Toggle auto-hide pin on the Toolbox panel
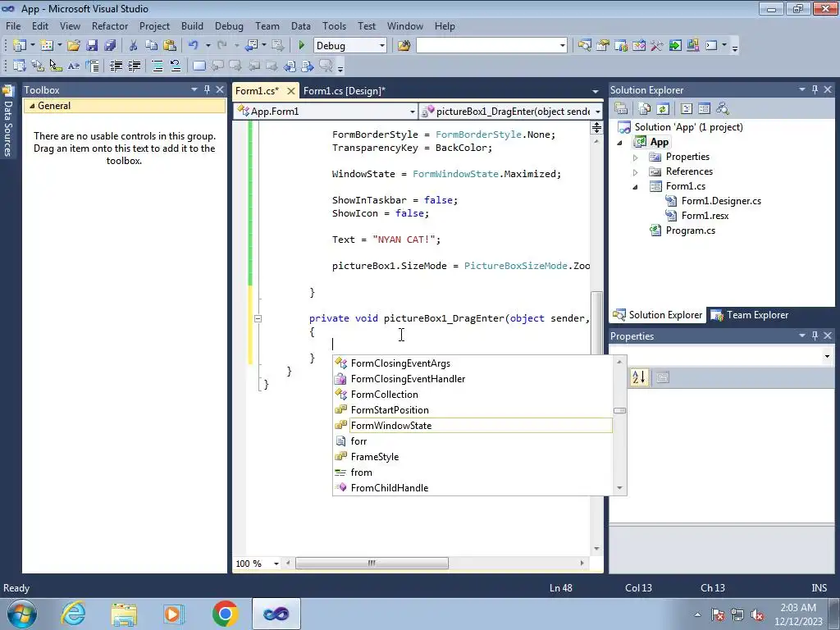Viewport: 840px width, 630px height. click(207, 89)
